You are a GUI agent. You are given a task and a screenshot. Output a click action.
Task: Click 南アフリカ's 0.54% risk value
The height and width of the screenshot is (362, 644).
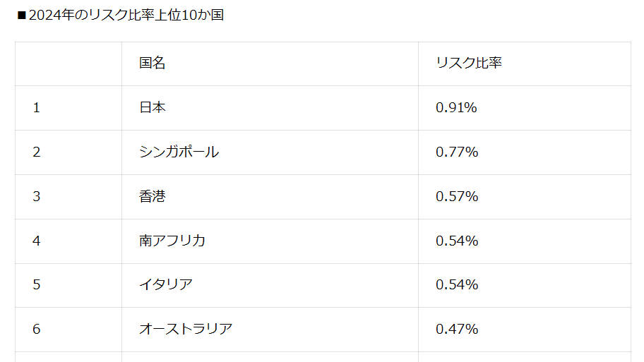457,241
